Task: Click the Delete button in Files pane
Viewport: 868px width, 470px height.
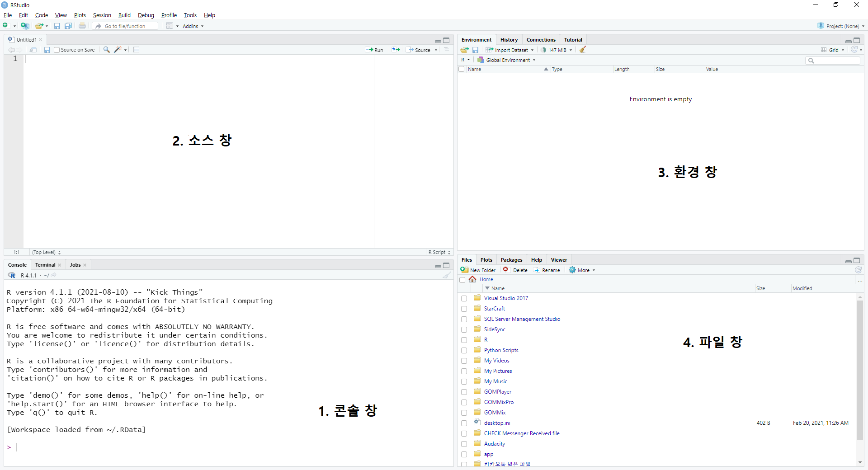Action: coord(515,270)
